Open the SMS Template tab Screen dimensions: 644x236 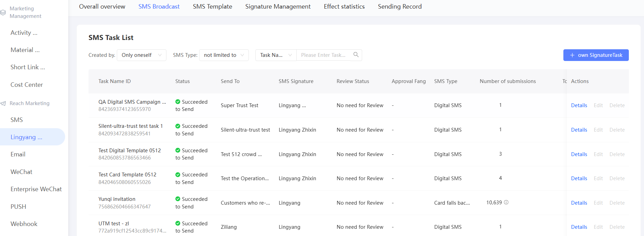tap(213, 7)
